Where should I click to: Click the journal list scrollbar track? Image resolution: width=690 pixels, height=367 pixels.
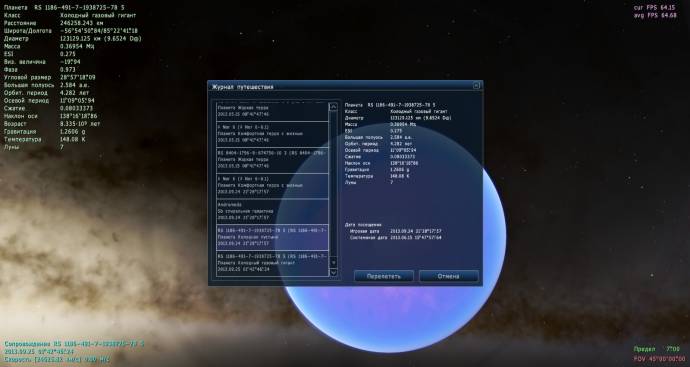(x=333, y=189)
